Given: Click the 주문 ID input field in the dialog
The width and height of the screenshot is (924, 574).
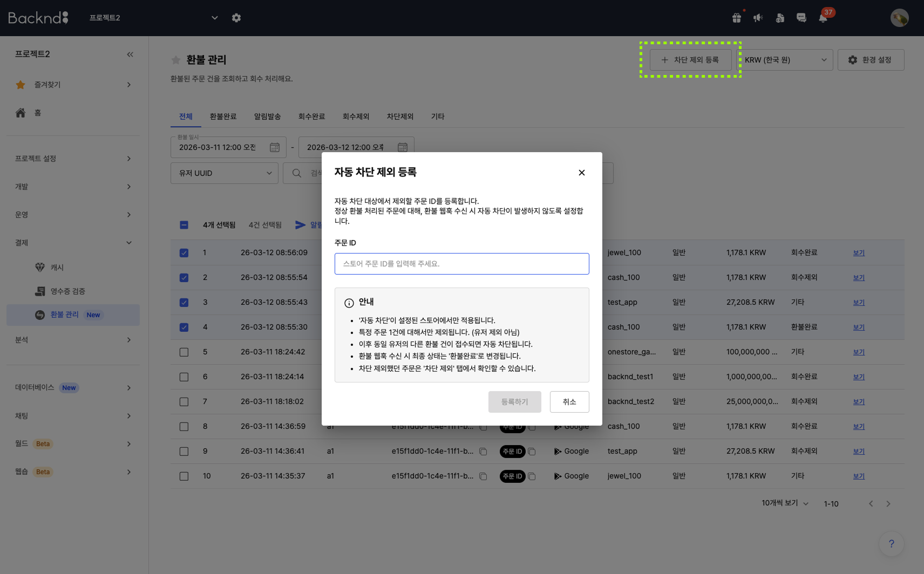Looking at the screenshot, I should [461, 264].
